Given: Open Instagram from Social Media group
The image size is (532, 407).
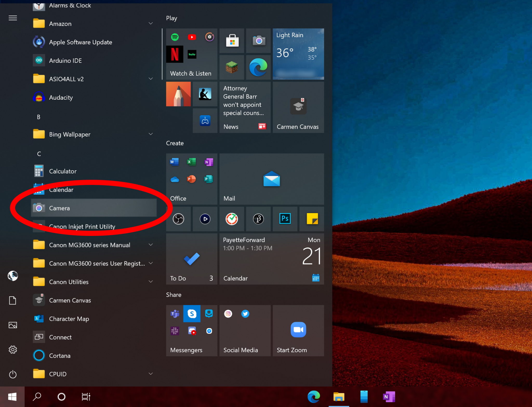Looking at the screenshot, I should (x=228, y=314).
